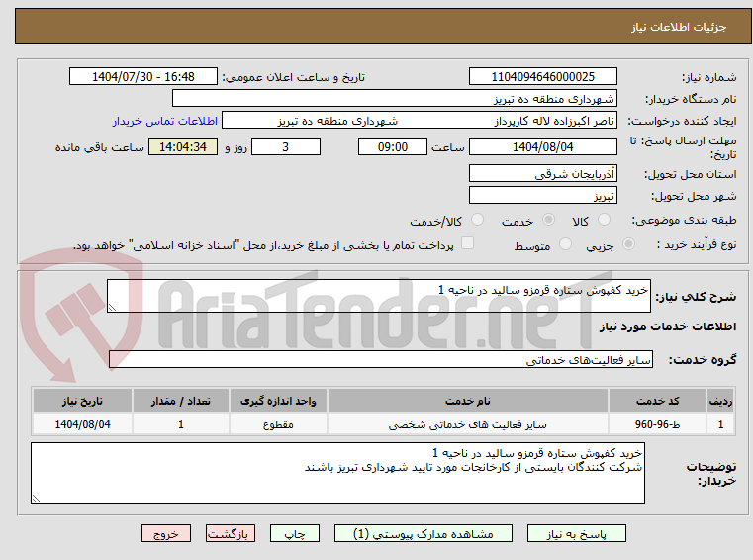The height and width of the screenshot is (560, 753).
Task: Click the پاسخ به نیاز button
Action: tap(576, 533)
